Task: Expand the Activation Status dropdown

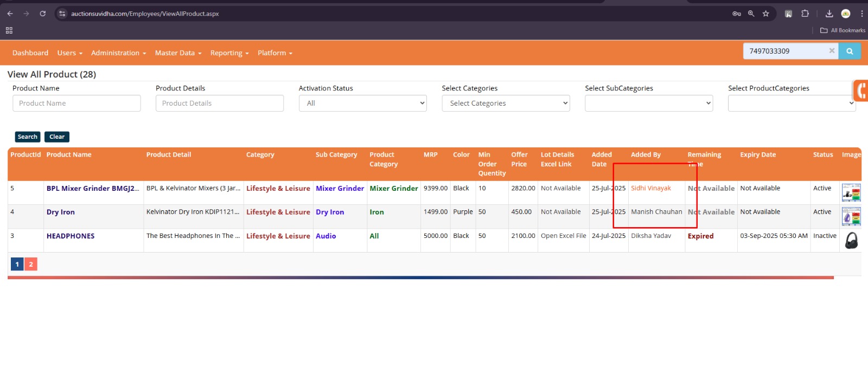Action: [x=362, y=104]
